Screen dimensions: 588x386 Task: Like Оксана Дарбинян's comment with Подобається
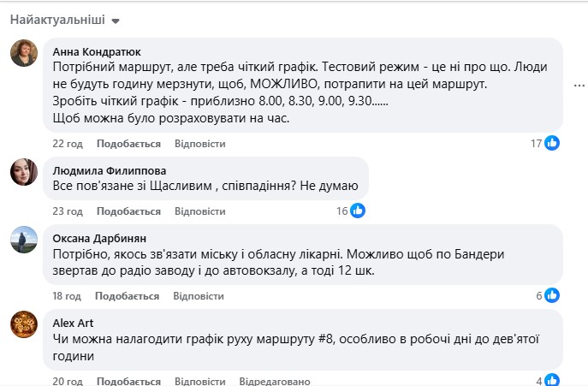(x=127, y=296)
